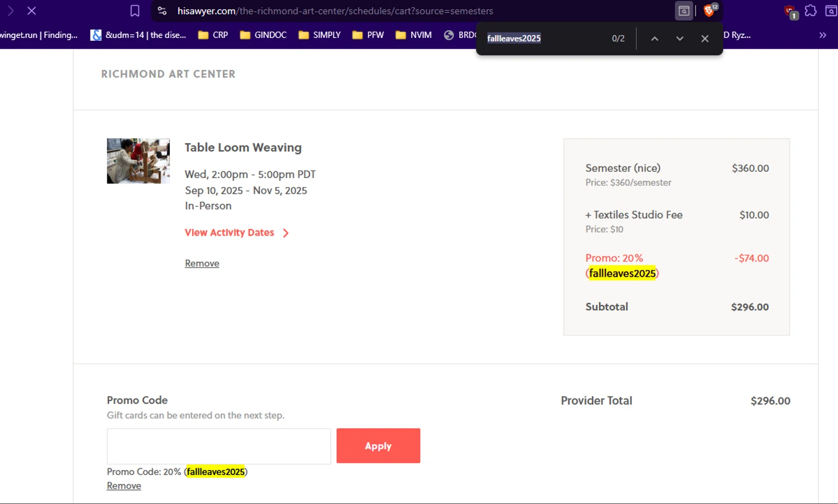The image size is (838, 504).
Task: Click 'Price: $360/semester' text
Action: tap(628, 183)
